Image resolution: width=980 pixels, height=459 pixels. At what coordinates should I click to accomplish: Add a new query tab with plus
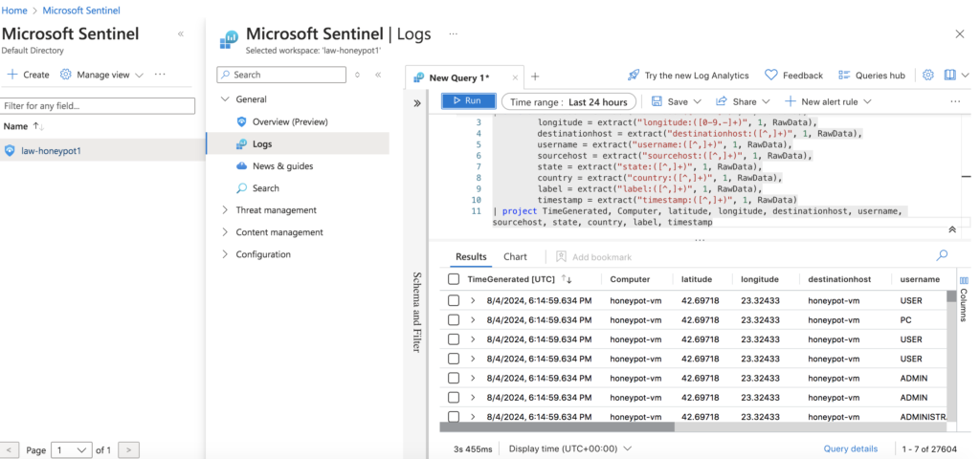(535, 76)
